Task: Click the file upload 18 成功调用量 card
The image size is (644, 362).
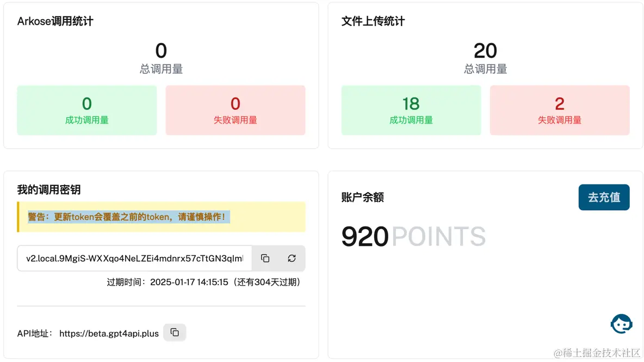Action: pos(411,110)
